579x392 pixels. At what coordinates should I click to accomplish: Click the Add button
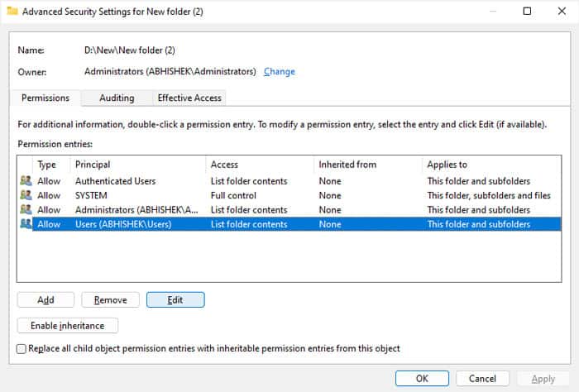point(45,299)
